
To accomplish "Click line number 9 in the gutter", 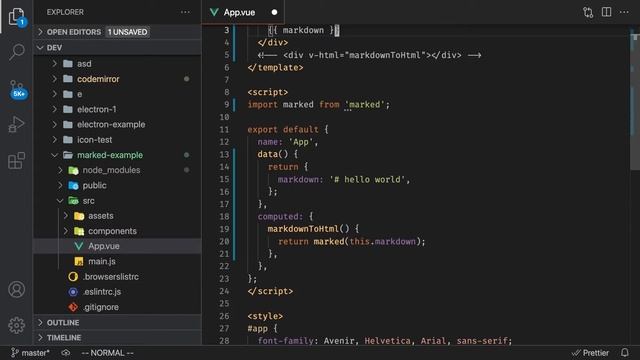I will 227,105.
